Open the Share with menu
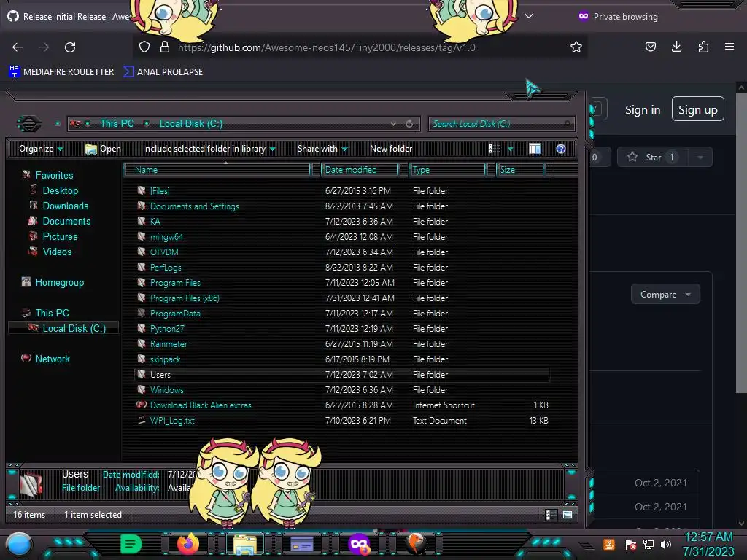 click(x=322, y=149)
